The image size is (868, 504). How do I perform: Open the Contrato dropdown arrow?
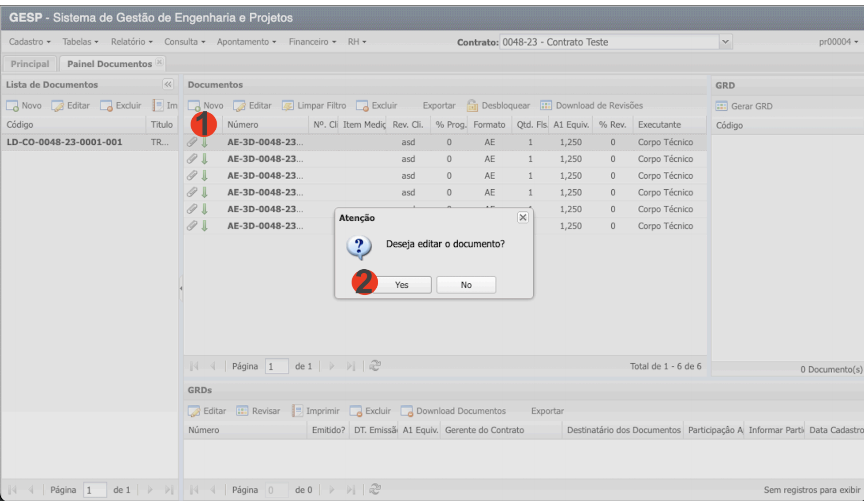[x=725, y=42]
